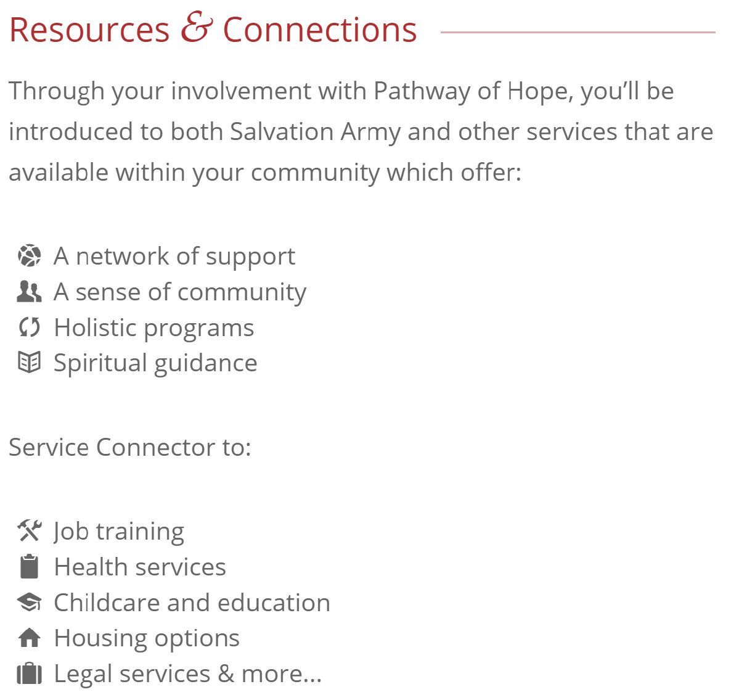
Task: Click the 'Job training' text
Action: pyautogui.click(x=119, y=532)
